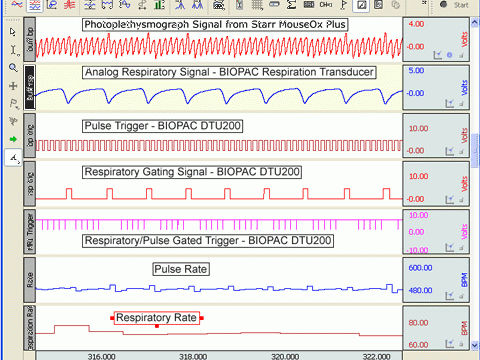This screenshot has height=360, width=480.
Task: Click the 320.000 time axis label
Action: [285, 356]
